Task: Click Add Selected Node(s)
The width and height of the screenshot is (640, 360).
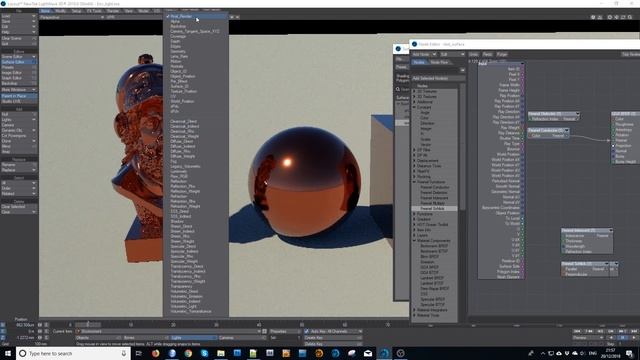Action: pyautogui.click(x=438, y=78)
